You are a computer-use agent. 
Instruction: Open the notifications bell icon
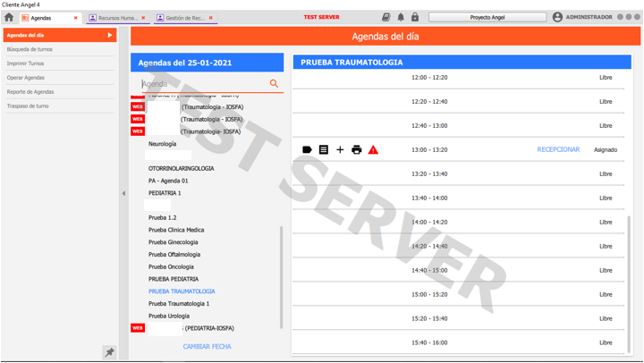(401, 17)
